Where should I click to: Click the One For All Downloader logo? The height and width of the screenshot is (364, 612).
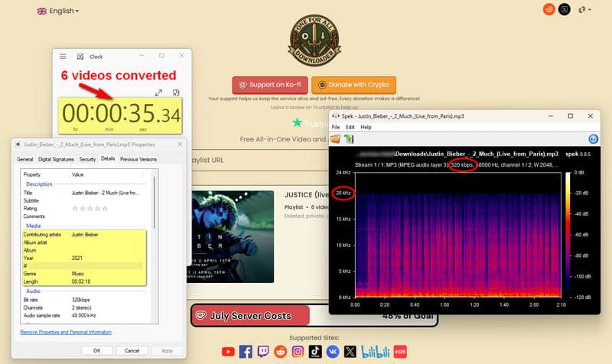(x=314, y=41)
